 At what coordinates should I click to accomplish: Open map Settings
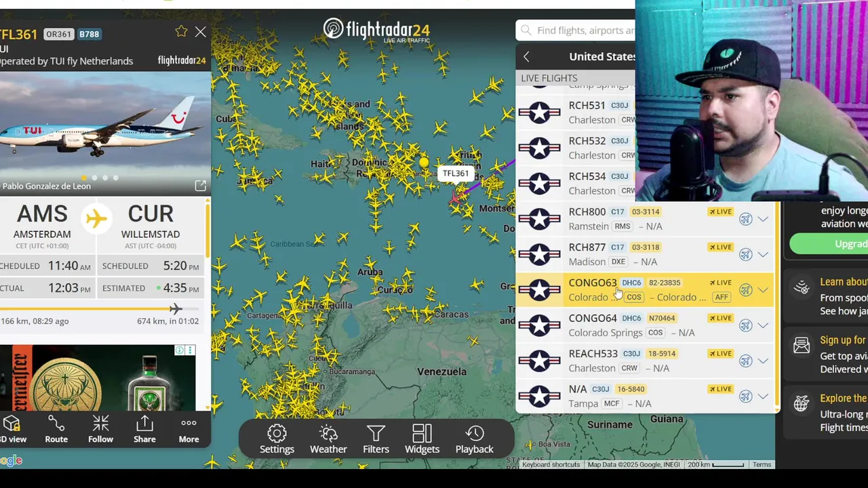coord(277,439)
